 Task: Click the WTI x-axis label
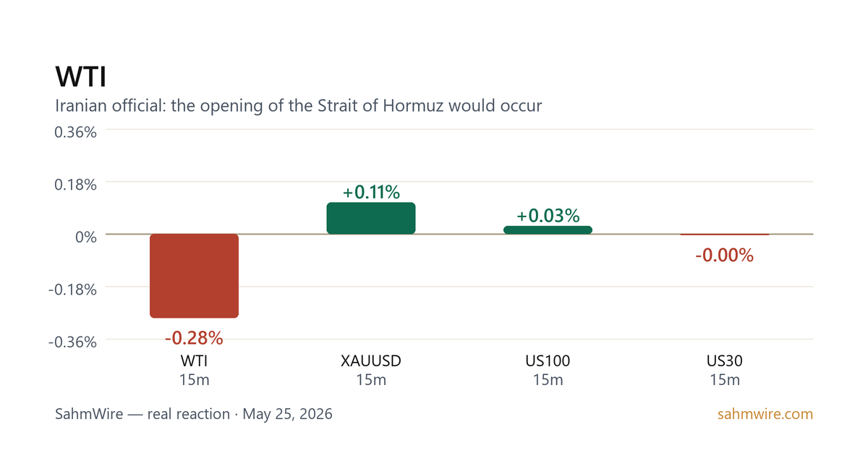coord(194,360)
